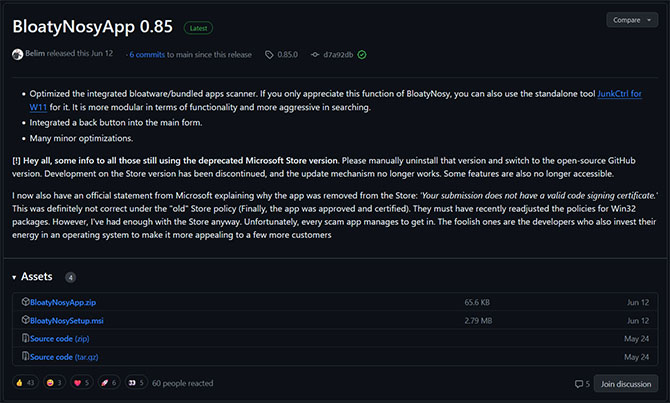
Task: Download BloatyNosySetup.msi
Action: tap(67, 321)
